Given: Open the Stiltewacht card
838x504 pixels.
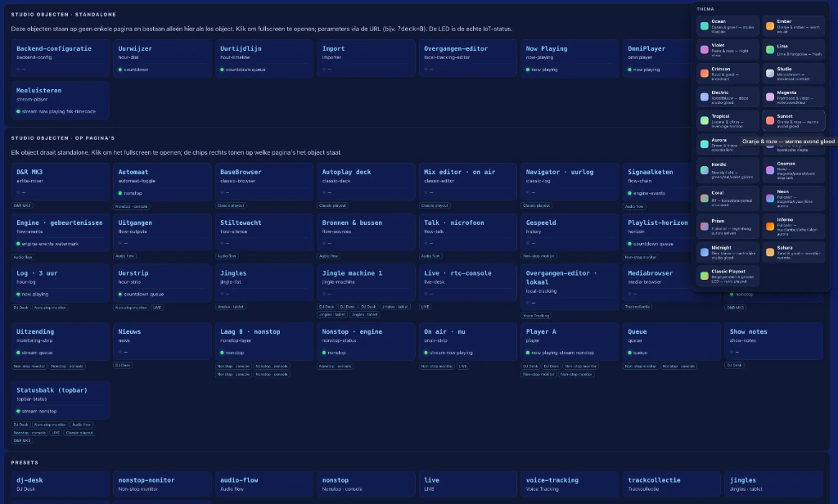Looking at the screenshot, I should pyautogui.click(x=264, y=232).
